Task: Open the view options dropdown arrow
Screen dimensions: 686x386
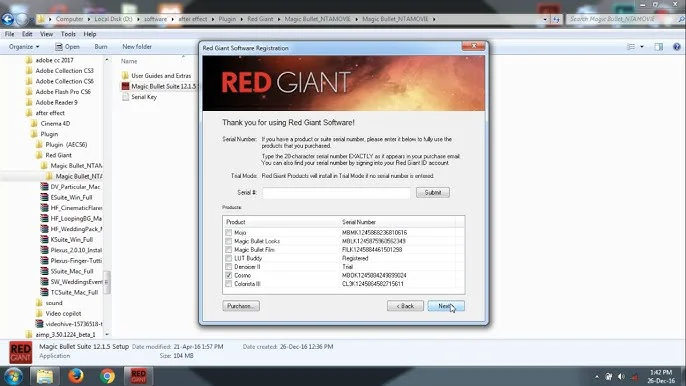Action: [642, 47]
